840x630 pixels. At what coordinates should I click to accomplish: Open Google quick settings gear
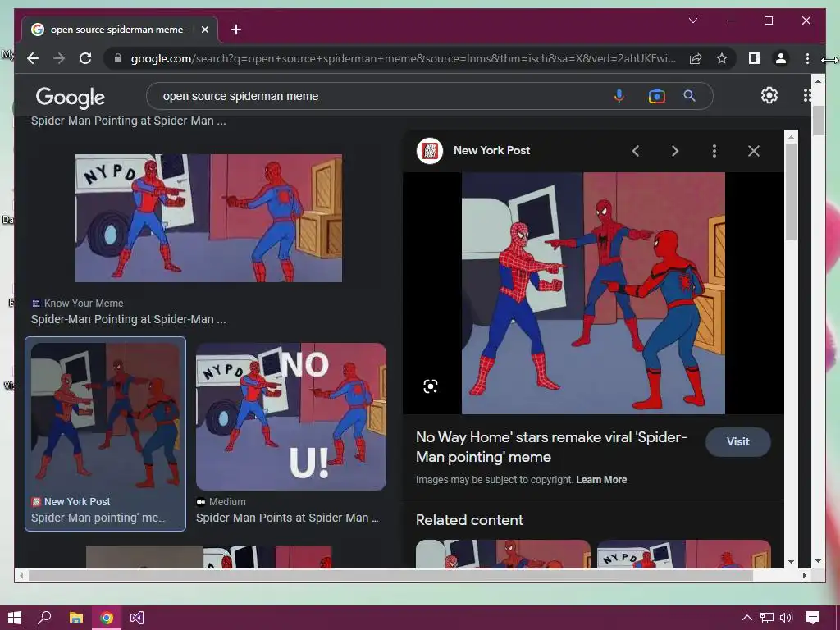pyautogui.click(x=769, y=95)
